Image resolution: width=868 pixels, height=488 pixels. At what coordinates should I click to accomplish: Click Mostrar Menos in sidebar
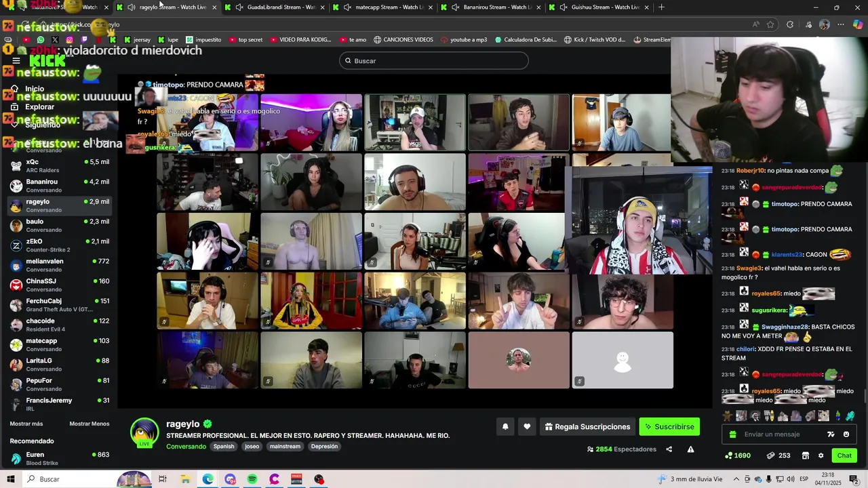(x=90, y=424)
